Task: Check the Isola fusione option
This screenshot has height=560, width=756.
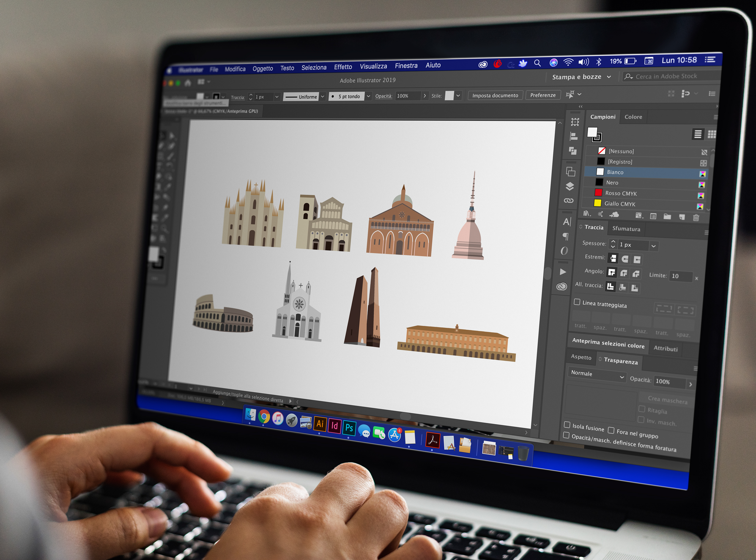Action: point(567,425)
